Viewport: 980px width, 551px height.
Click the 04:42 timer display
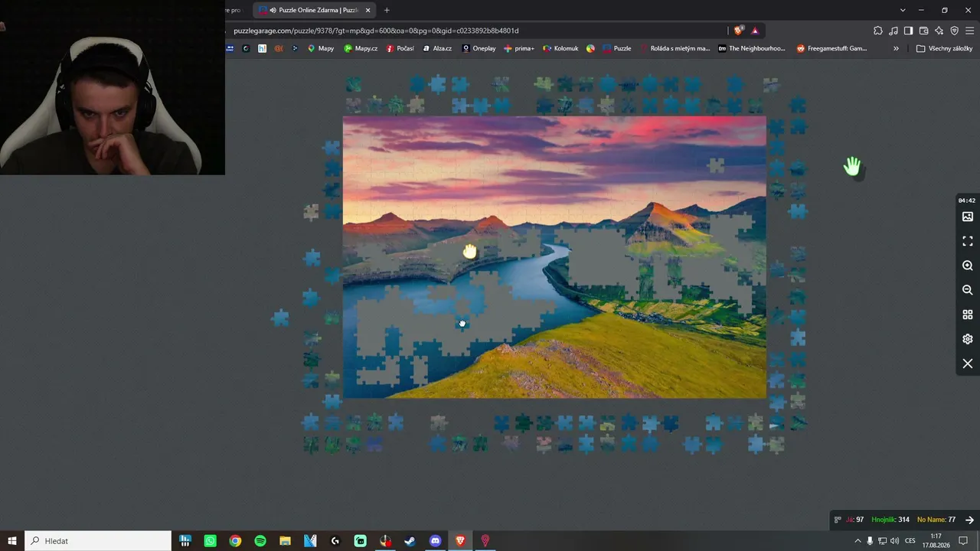point(967,201)
